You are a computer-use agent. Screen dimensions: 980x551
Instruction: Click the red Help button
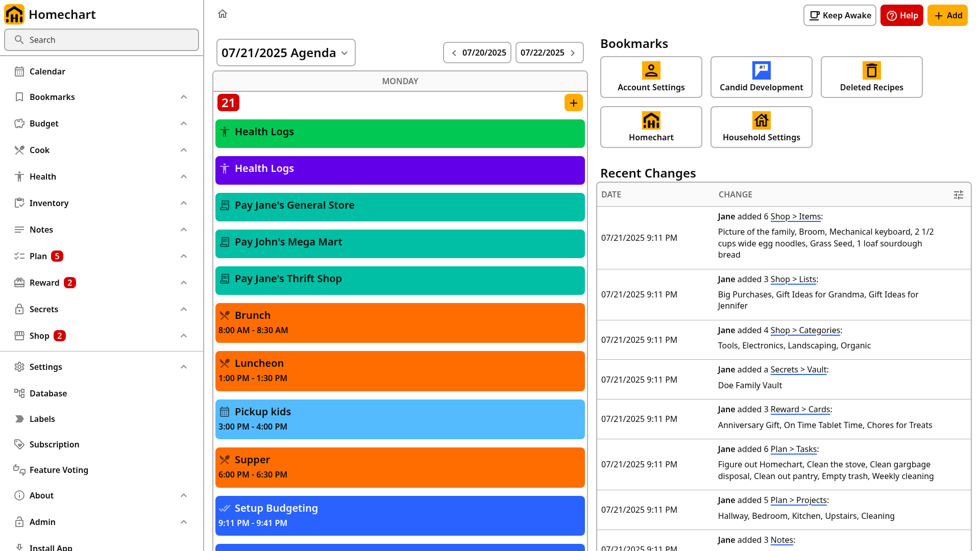click(x=902, y=15)
